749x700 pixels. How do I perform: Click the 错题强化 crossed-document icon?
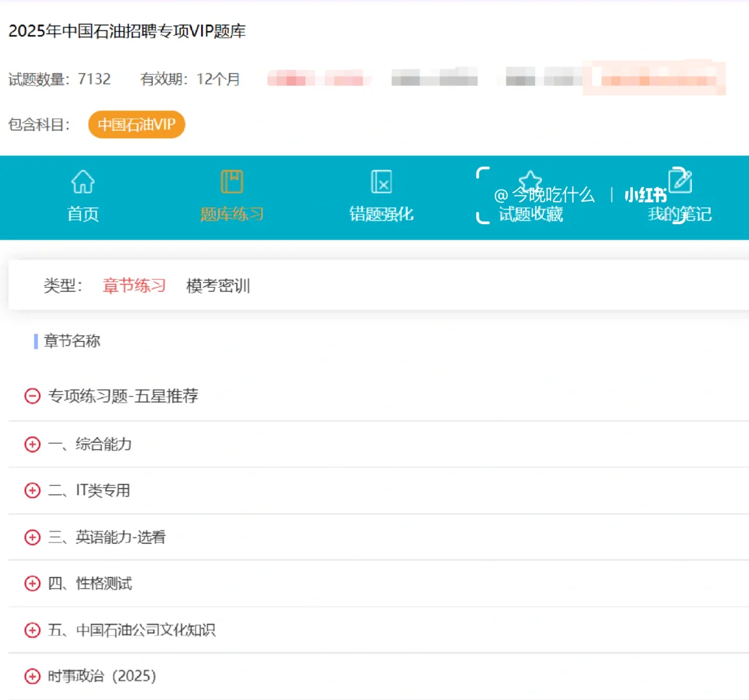[381, 181]
